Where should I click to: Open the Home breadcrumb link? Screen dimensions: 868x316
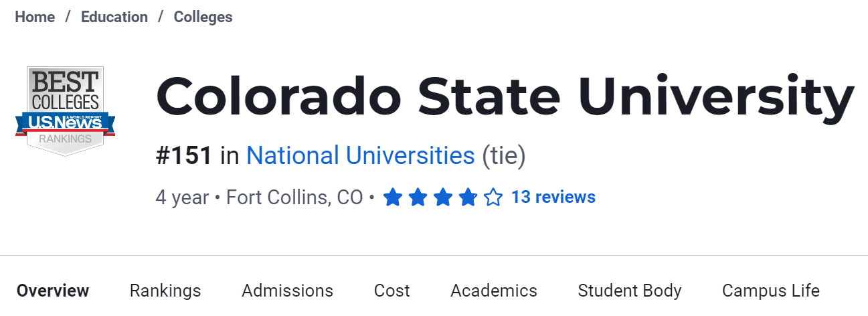35,17
